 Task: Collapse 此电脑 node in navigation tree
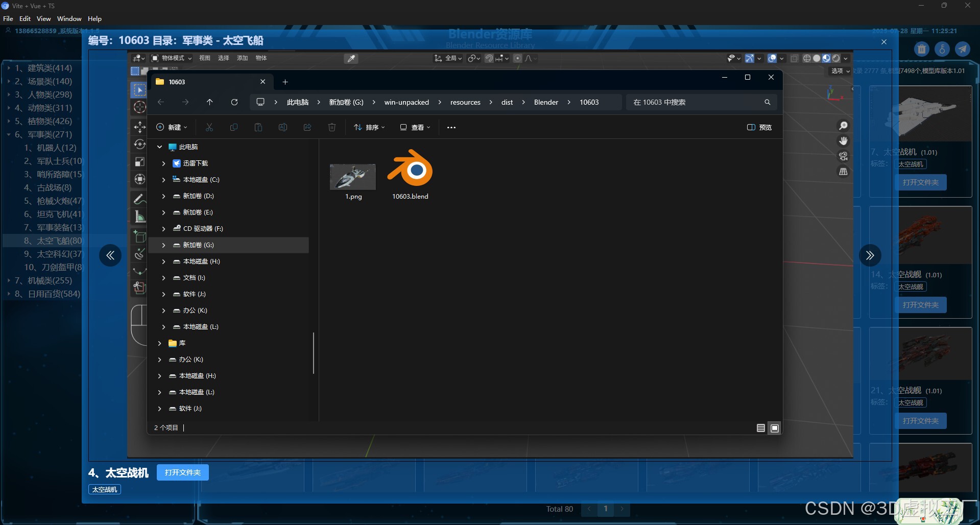[159, 147]
